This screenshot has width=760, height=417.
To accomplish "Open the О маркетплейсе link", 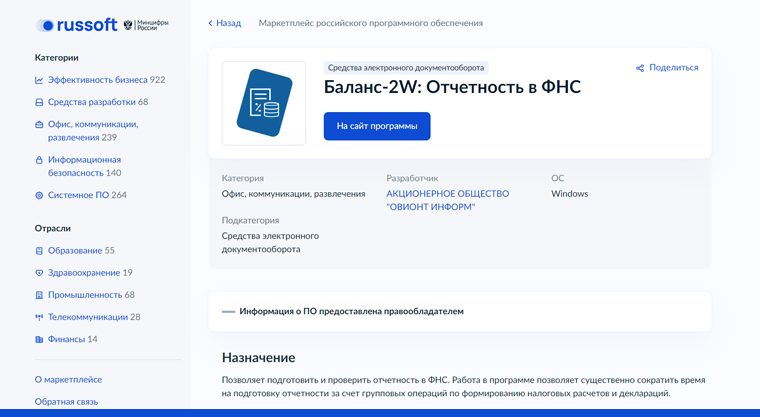I will (68, 379).
